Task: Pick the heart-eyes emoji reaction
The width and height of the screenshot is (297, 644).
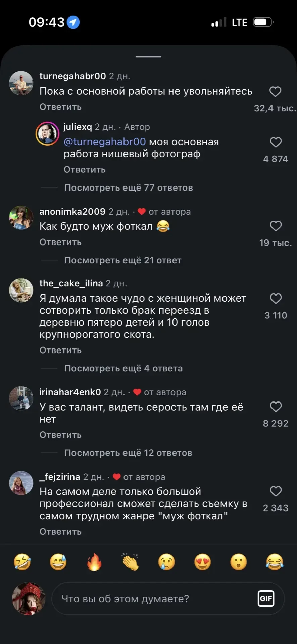Action: [x=203, y=562]
